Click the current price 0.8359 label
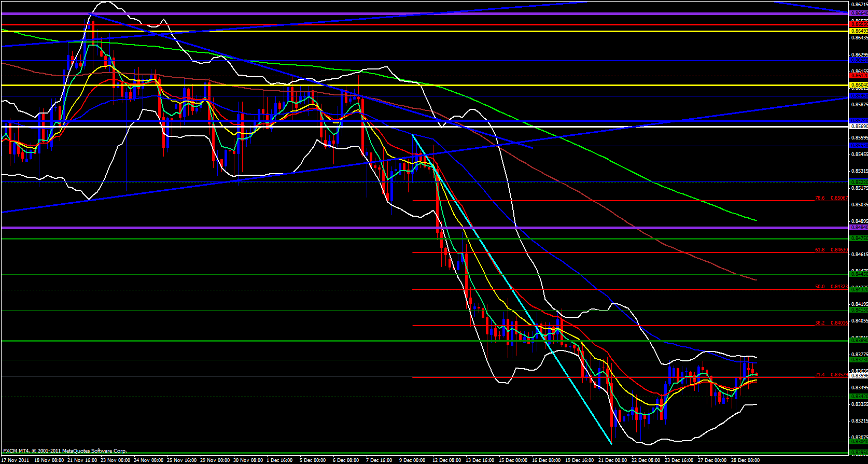Viewport: 868px width, 464px height. 858,376
